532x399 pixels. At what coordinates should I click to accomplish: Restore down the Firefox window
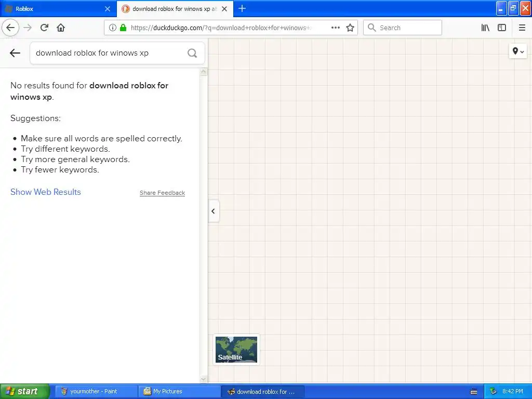click(513, 8)
